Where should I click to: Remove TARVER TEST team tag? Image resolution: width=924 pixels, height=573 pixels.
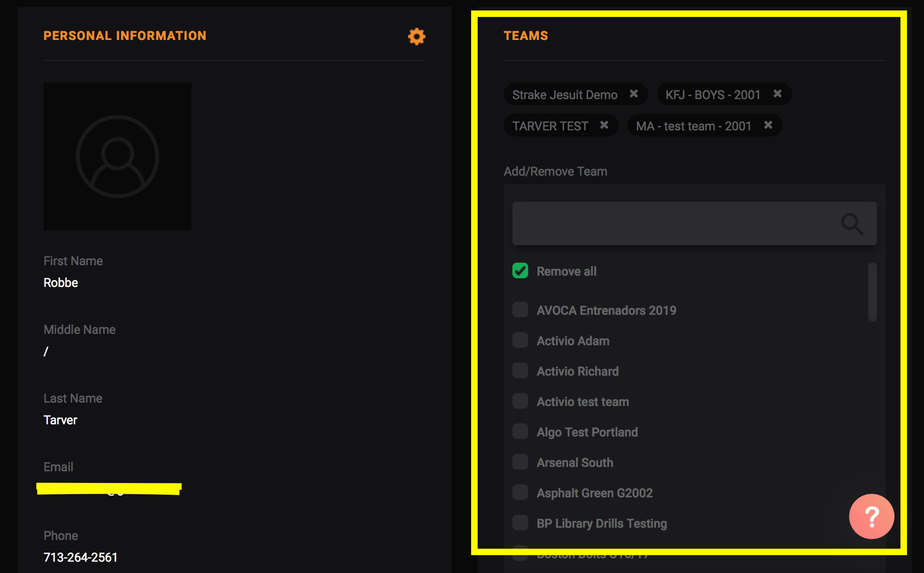604,125
